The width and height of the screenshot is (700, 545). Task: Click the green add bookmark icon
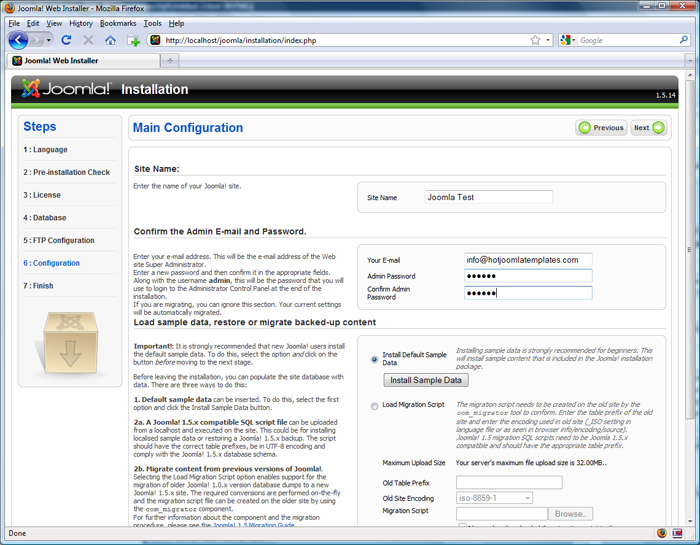click(x=134, y=41)
